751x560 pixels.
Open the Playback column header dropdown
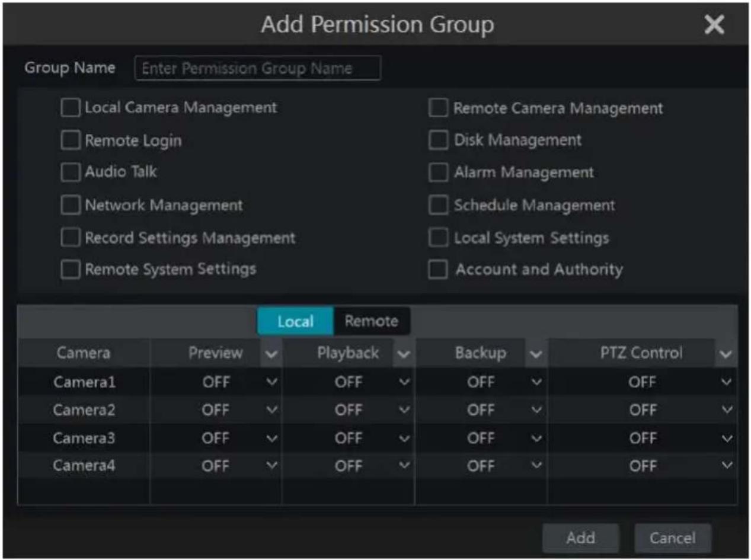pyautogui.click(x=404, y=354)
